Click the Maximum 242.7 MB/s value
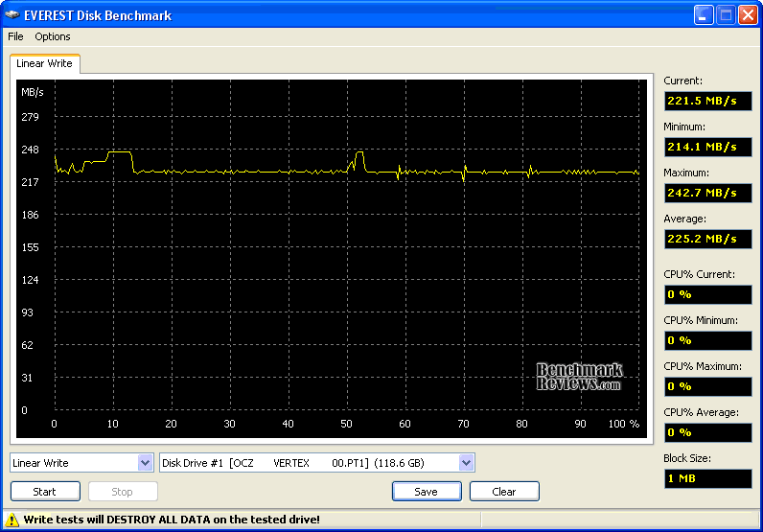 coord(708,193)
